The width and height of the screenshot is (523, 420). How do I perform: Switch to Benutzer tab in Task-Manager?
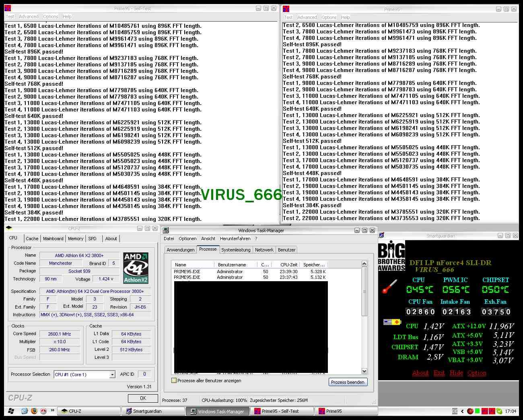(x=286, y=250)
